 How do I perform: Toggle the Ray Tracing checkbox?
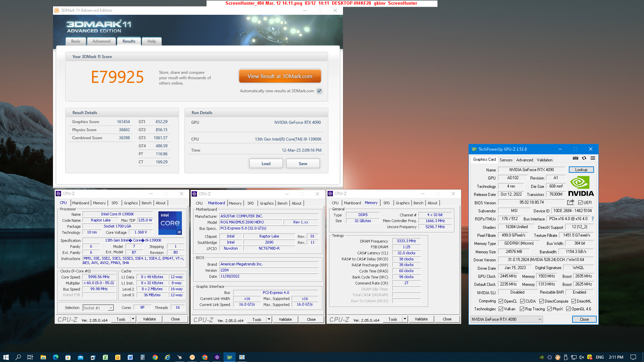pos(522,309)
